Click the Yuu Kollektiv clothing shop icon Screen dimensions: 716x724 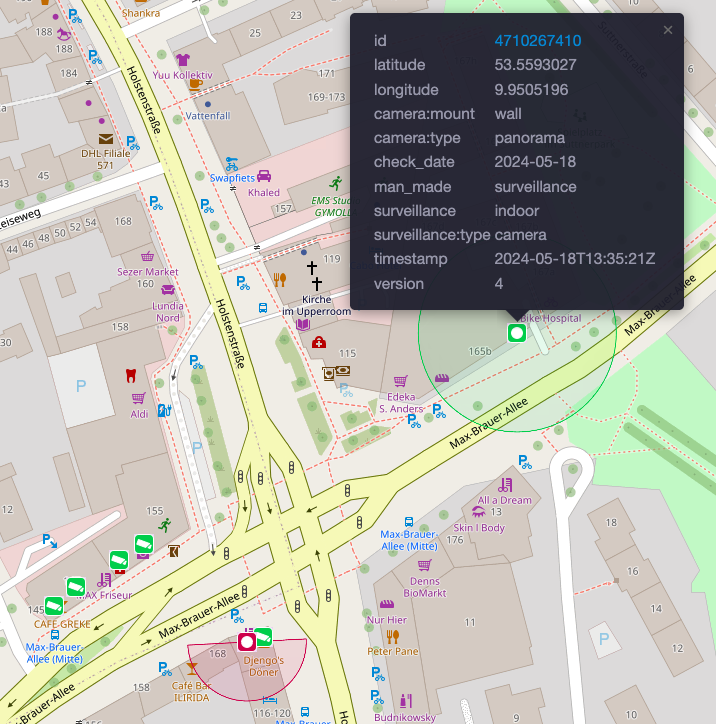pos(182,60)
